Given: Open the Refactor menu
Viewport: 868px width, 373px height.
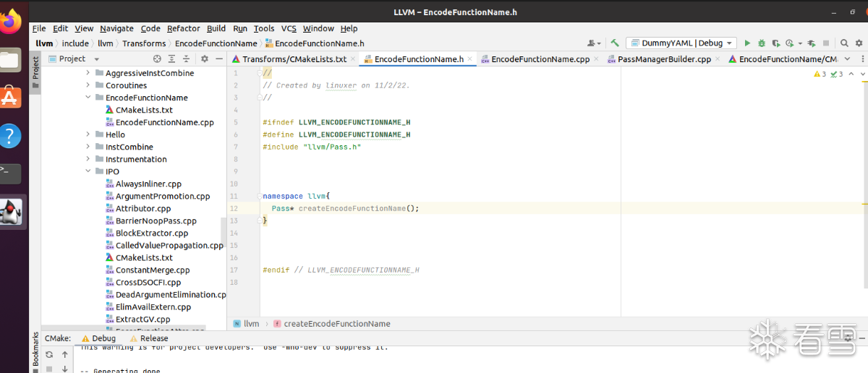Looking at the screenshot, I should [x=183, y=28].
